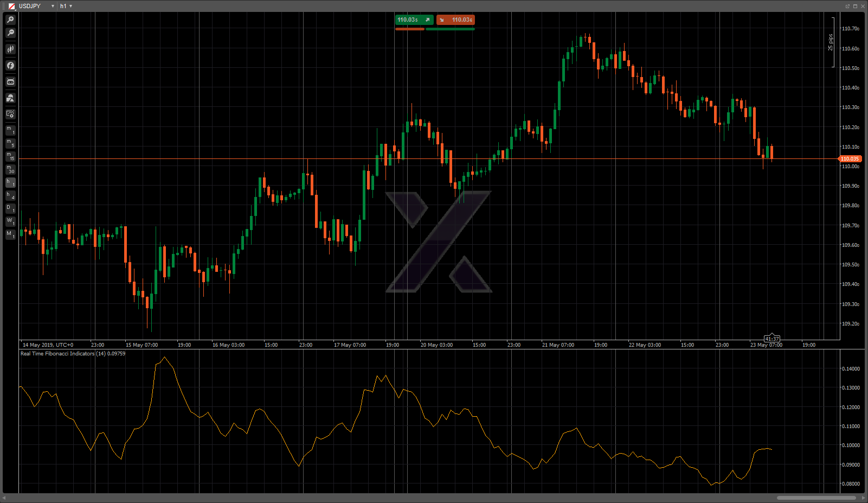Open the h1 timeframe dropdown
The width and height of the screenshot is (868, 503).
[66, 6]
